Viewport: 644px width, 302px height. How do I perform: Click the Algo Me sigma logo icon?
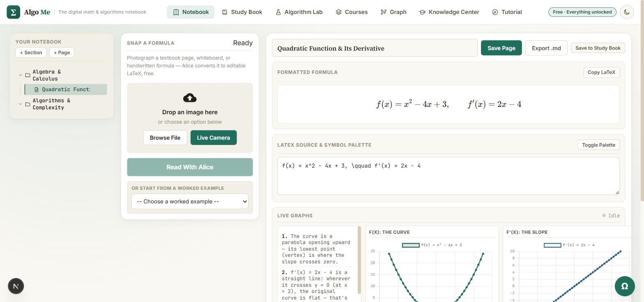[13, 12]
